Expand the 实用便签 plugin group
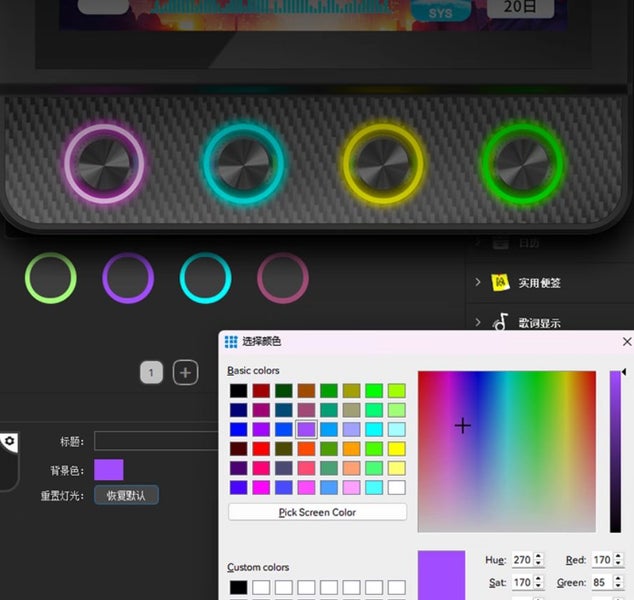The image size is (634, 600). coord(478,283)
